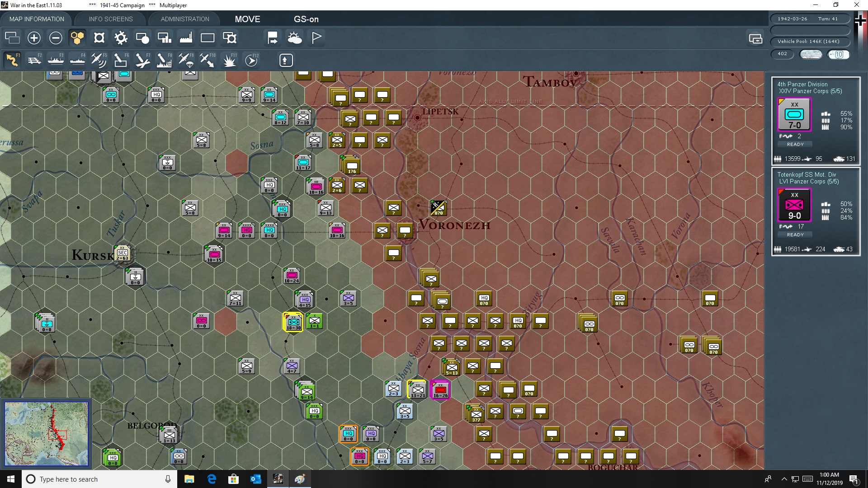Click Totenkopf READY status
868x488 pixels.
pyautogui.click(x=795, y=235)
